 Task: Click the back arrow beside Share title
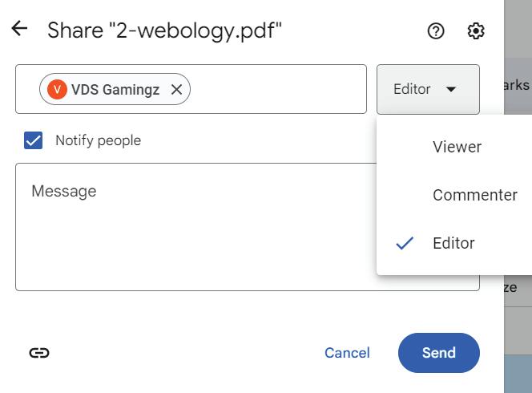[x=19, y=30]
